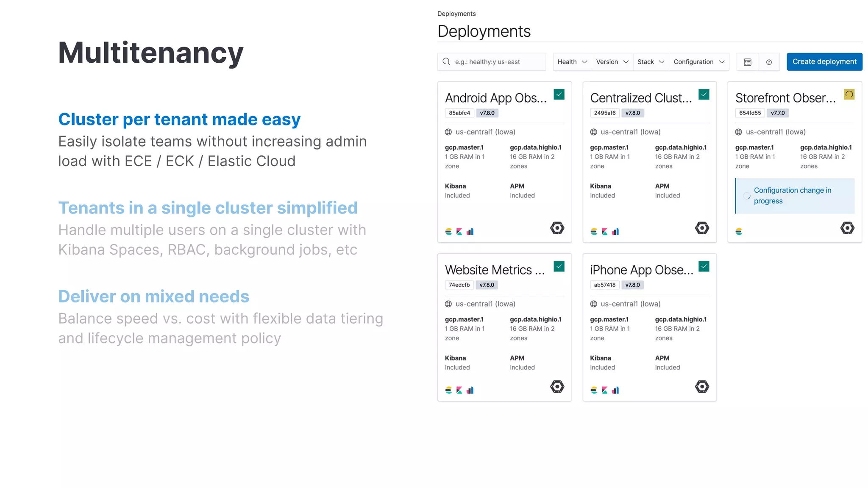Click healthy checkmark on Centralized Clust card
Viewport: 868px width, 488px height.
704,94
